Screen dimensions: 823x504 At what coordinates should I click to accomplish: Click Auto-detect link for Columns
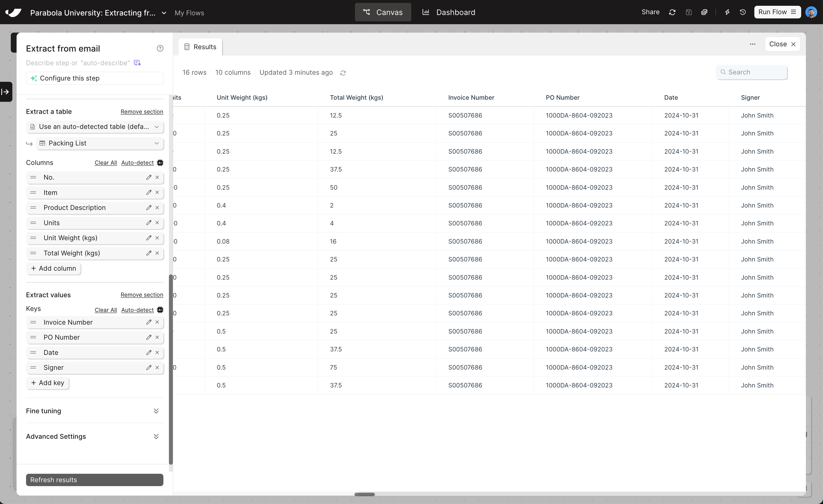pyautogui.click(x=137, y=163)
